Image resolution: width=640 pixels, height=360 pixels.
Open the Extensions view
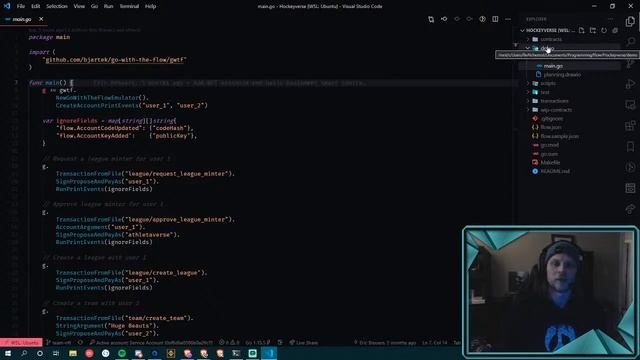pyautogui.click(x=630, y=125)
